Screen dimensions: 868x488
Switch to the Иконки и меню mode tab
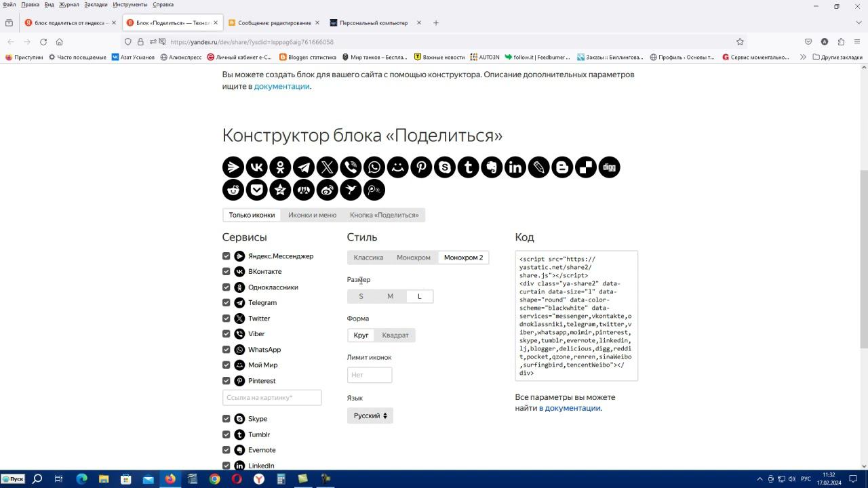pos(312,215)
